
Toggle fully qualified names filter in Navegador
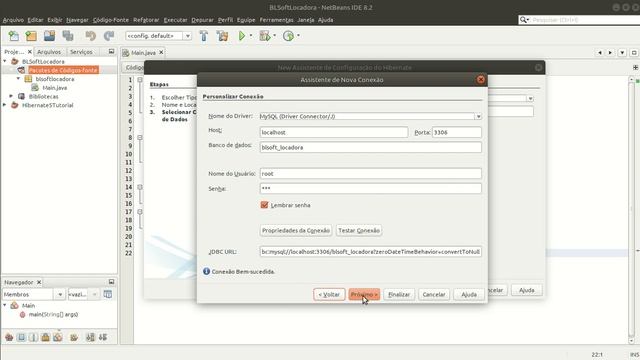click(74, 337)
